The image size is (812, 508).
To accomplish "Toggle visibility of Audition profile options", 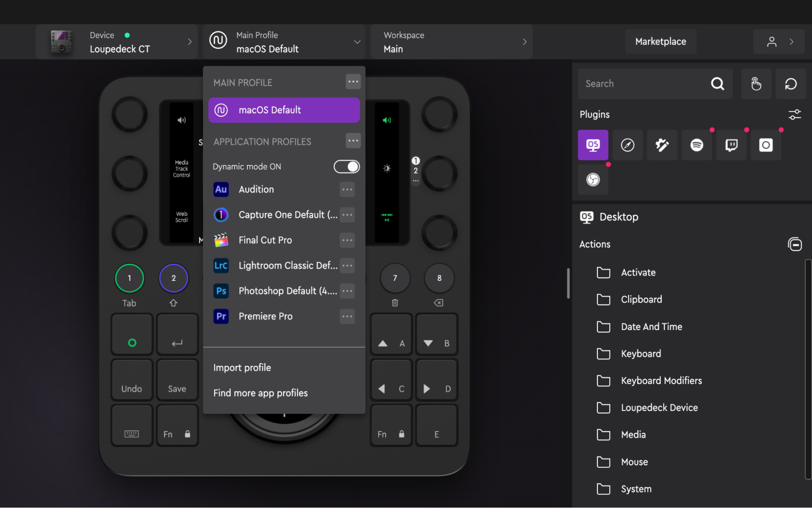I will pos(346,189).
